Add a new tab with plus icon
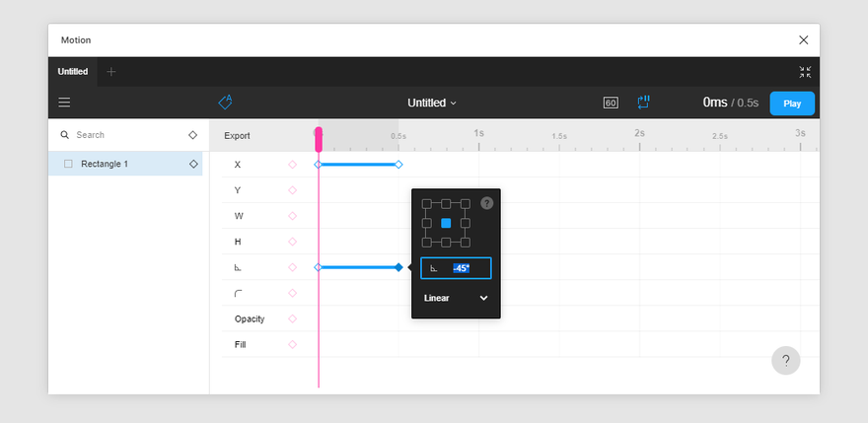Viewport: 868px width, 423px height. tap(111, 71)
